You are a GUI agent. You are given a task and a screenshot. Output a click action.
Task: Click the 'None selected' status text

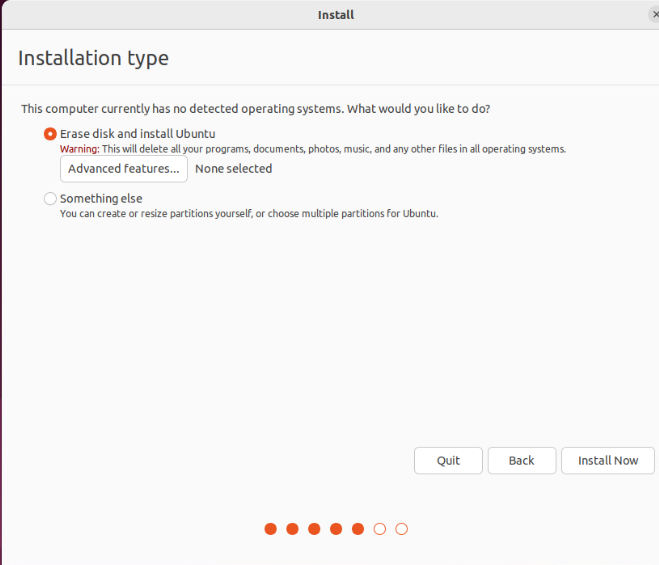click(234, 169)
